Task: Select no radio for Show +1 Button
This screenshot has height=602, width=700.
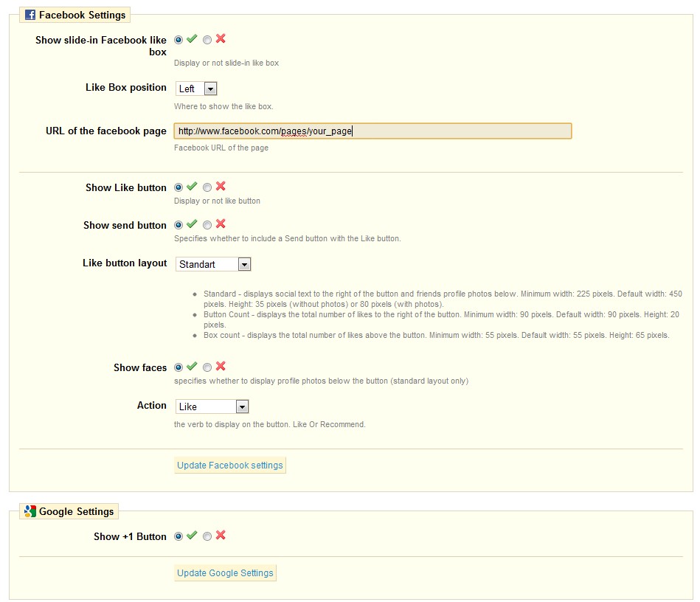Action: pyautogui.click(x=207, y=536)
